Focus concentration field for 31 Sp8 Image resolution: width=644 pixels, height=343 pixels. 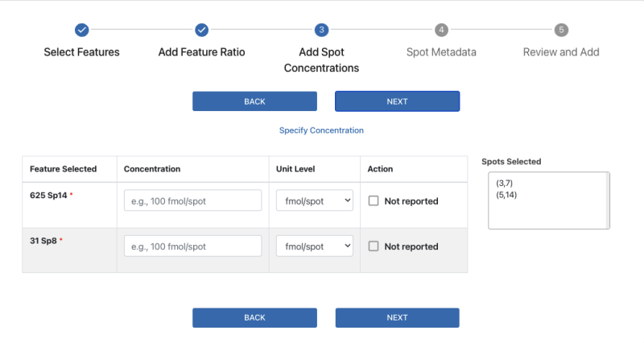[192, 246]
